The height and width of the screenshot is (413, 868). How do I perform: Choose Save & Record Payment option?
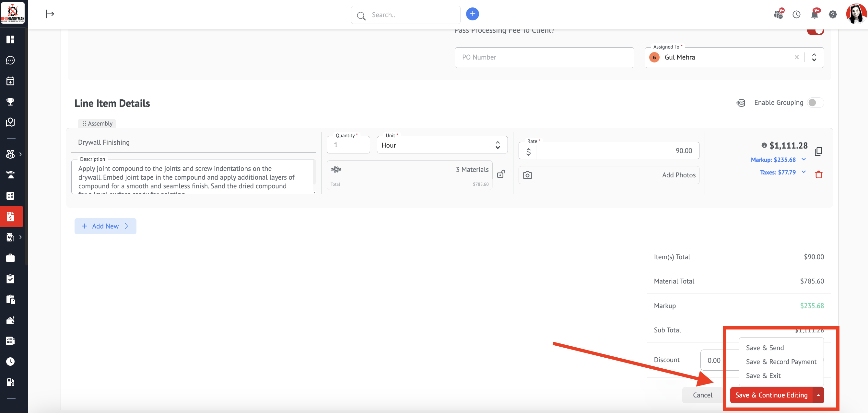pyautogui.click(x=781, y=362)
